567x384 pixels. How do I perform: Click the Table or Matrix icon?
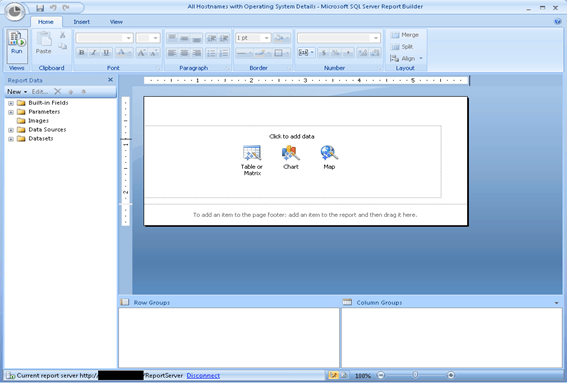252,153
